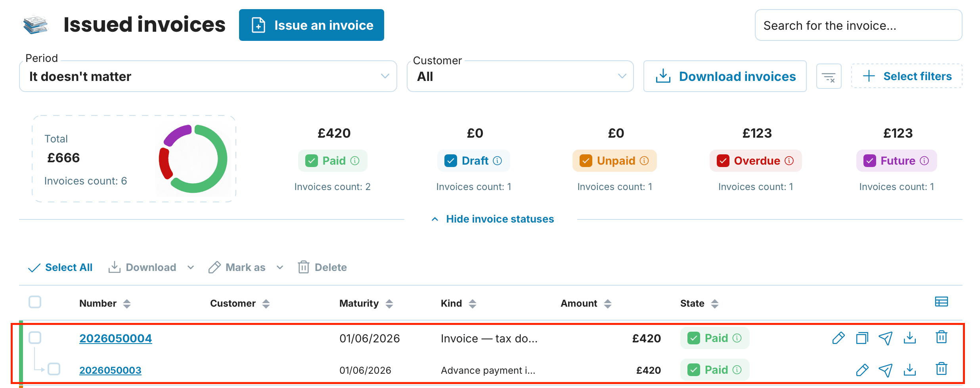Open table column layout settings icon
The width and height of the screenshot is (980, 388).
coord(941,302)
